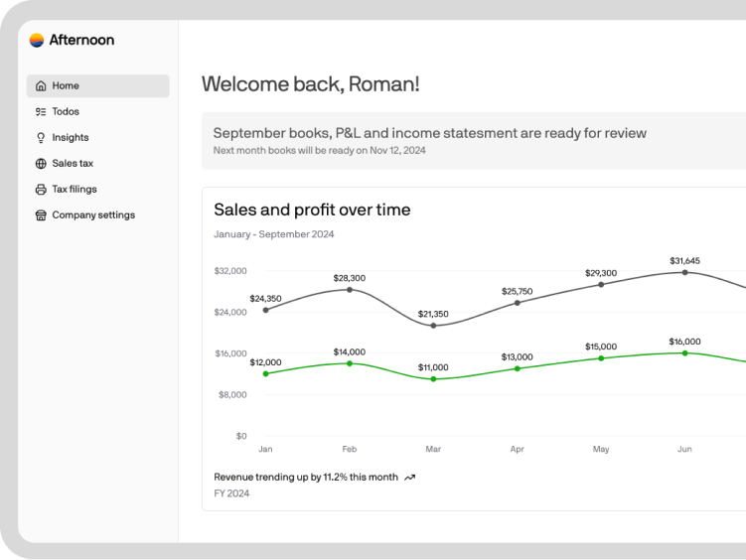Select the $21,350 March sales data point
This screenshot has height=560, width=746.
[433, 326]
